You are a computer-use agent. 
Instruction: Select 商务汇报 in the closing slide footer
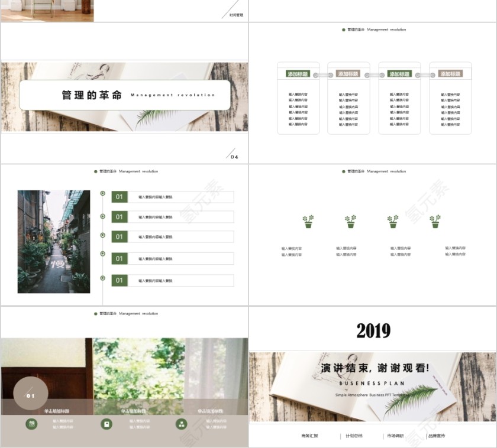click(x=309, y=436)
